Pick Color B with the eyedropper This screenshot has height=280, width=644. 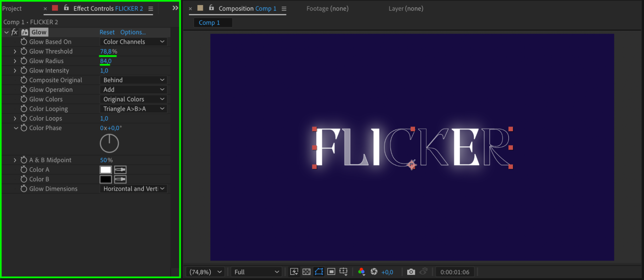click(x=120, y=179)
